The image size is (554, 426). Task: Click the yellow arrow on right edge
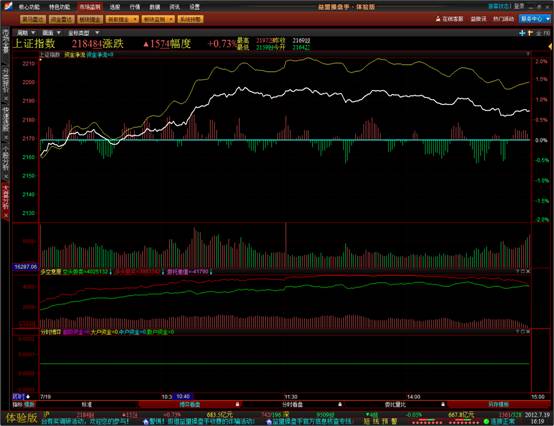(550, 46)
